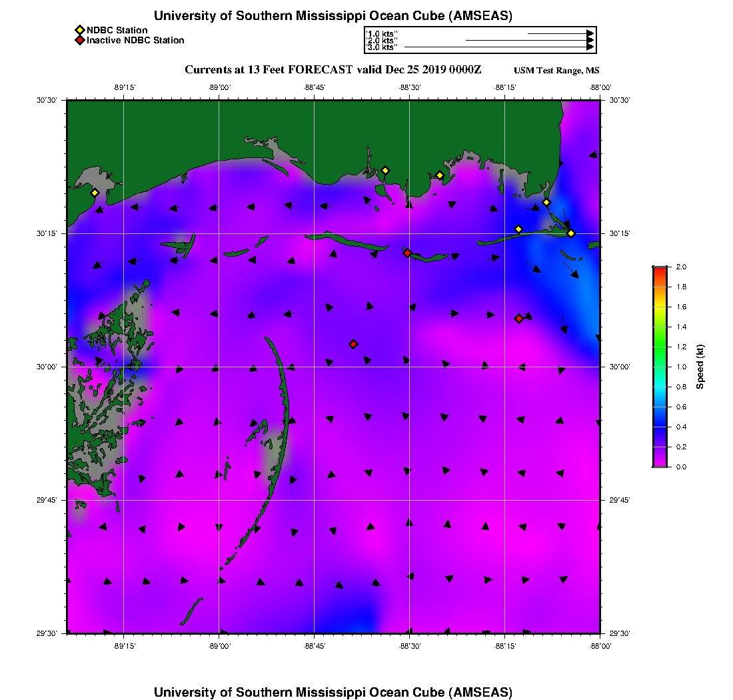Click the 2.0 kts legend label
Viewport: 733px width, 700px height.
point(382,41)
